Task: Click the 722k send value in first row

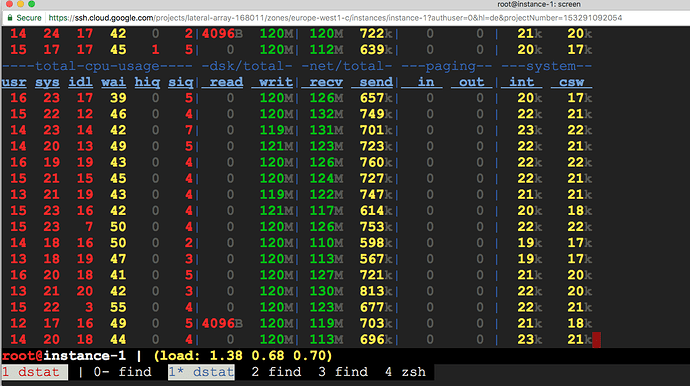Action: 376,33
